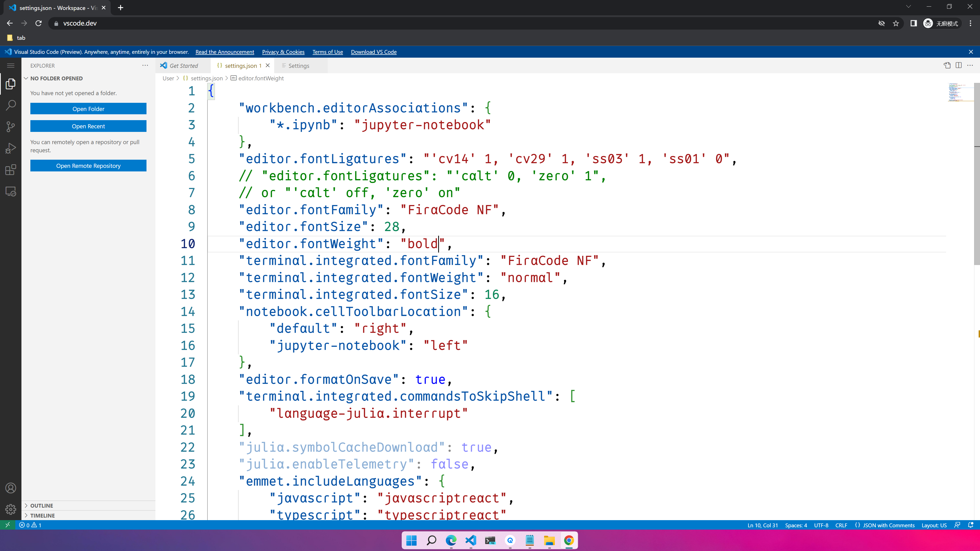Select the Run and Debug icon
980x551 pixels.
click(10, 148)
